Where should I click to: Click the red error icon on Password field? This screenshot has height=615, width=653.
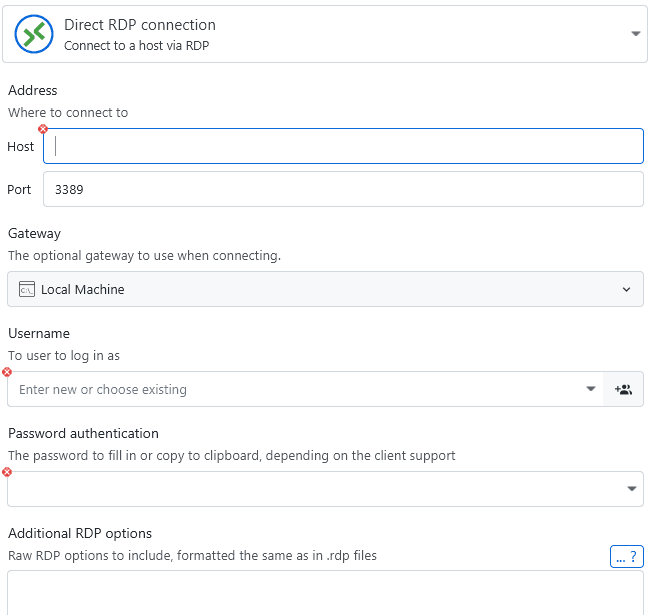(x=8, y=472)
